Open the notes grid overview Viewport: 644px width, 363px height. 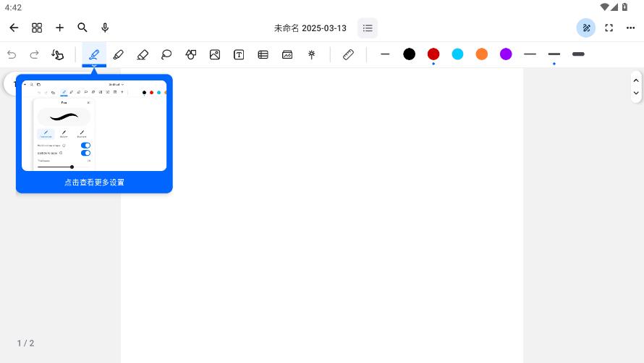[x=37, y=28]
